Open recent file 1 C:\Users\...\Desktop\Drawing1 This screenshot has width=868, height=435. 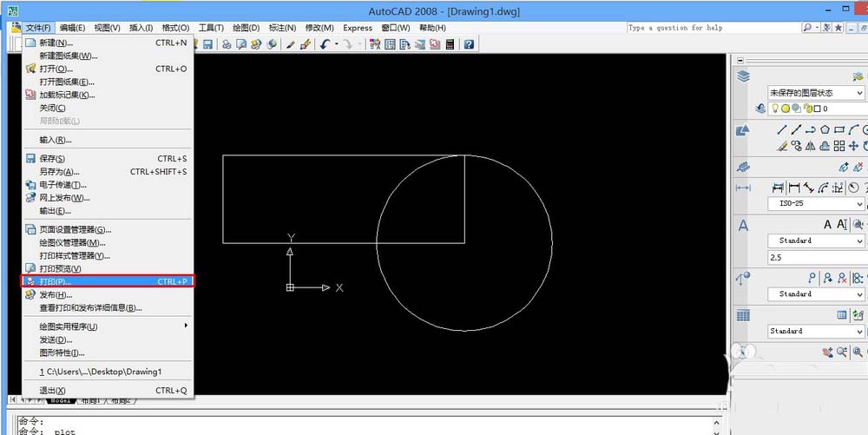click(108, 372)
